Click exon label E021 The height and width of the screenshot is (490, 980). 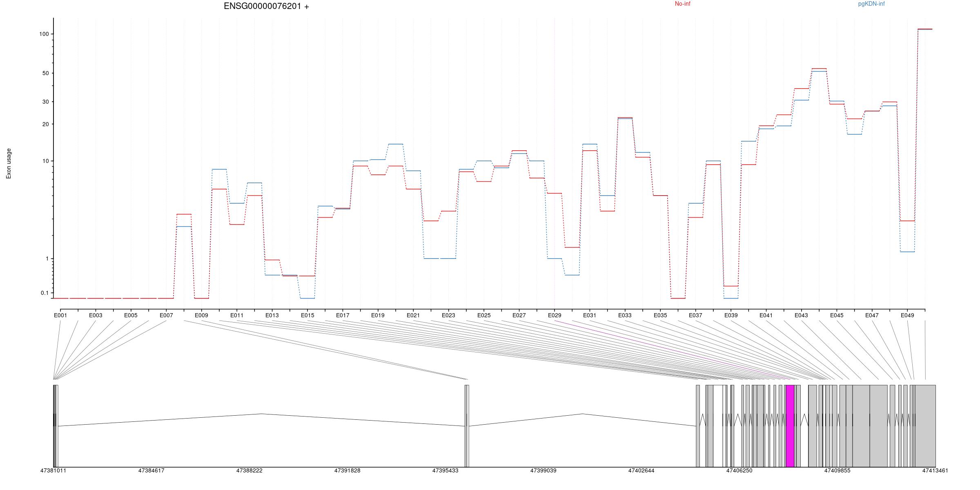point(413,315)
